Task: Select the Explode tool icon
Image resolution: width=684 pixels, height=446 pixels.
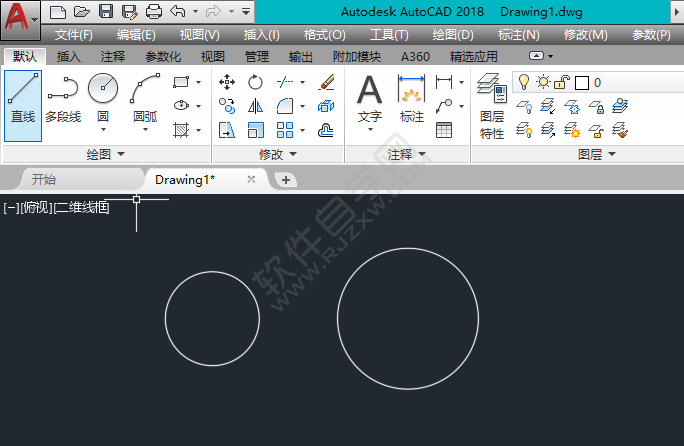Action: pos(326,106)
